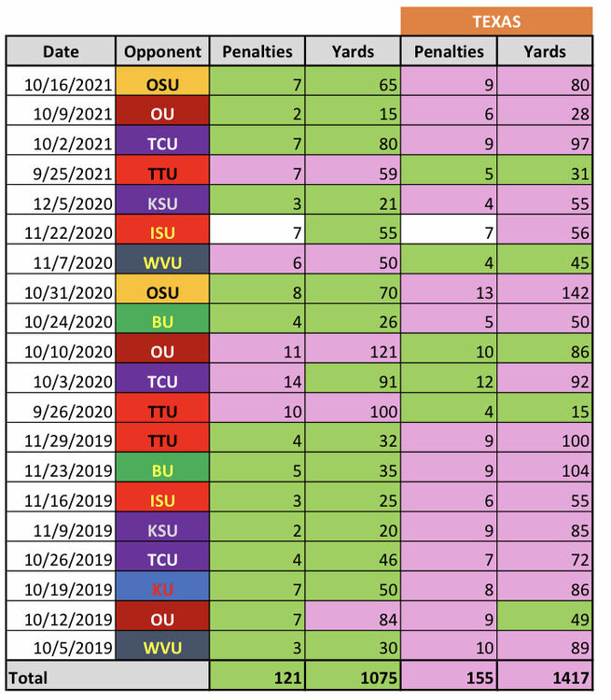611x700 pixels.
Task: Click total yards cell showing 1417
Action: (x=545, y=676)
